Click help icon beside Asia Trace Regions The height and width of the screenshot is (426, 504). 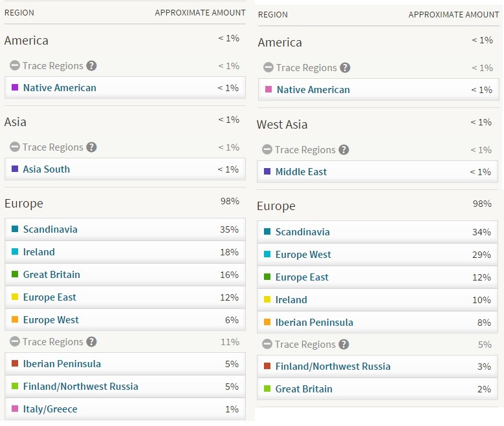point(92,147)
